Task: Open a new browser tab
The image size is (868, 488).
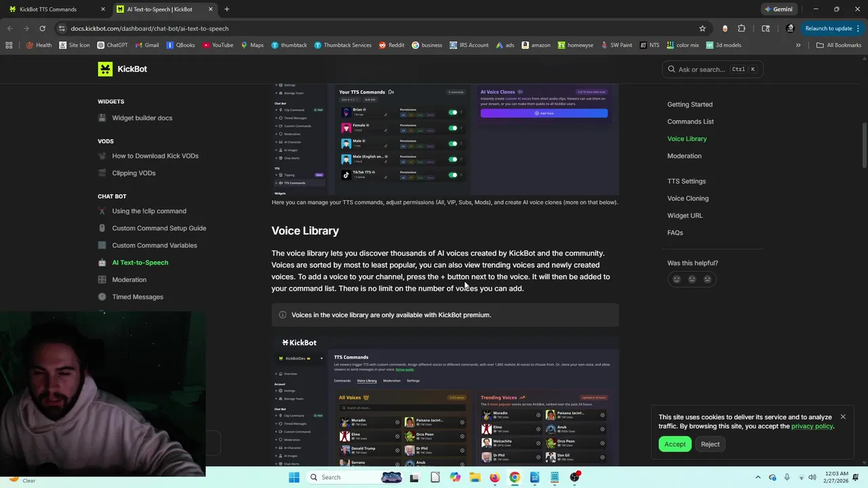Action: coord(226,9)
